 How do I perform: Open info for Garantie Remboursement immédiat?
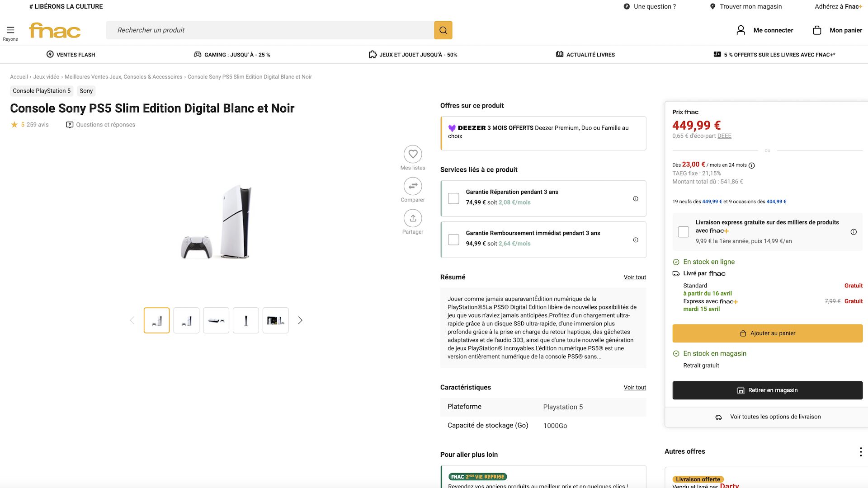click(x=636, y=240)
